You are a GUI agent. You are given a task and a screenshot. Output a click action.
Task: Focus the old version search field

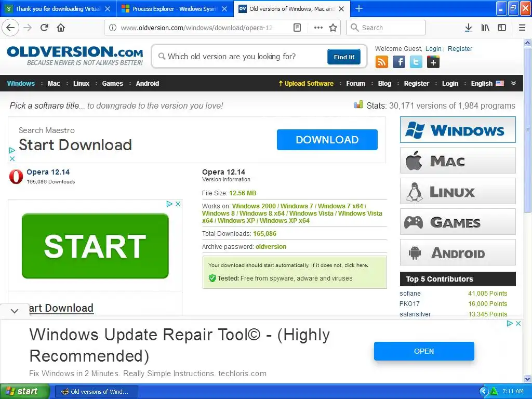click(241, 56)
